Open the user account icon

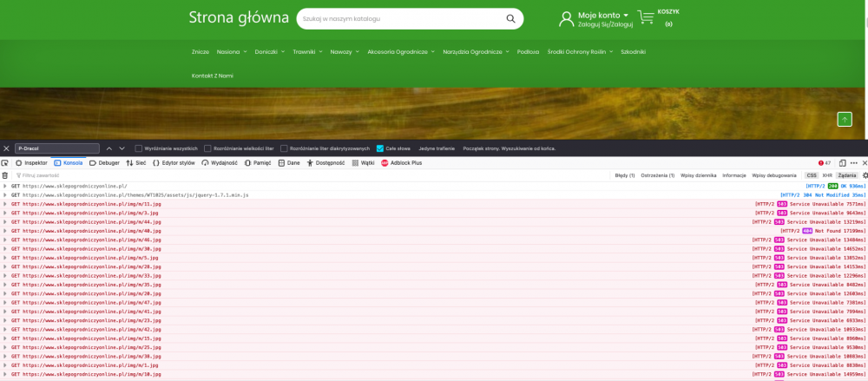[x=566, y=19]
